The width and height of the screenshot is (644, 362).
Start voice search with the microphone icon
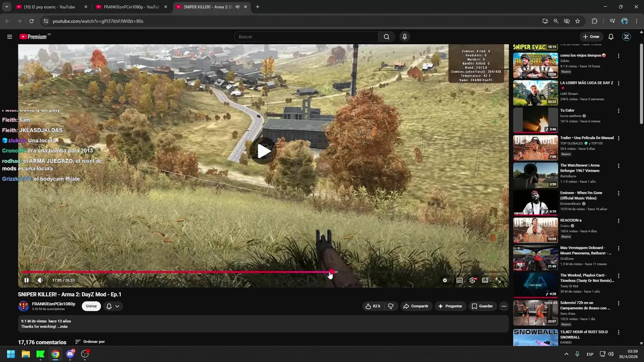pyautogui.click(x=405, y=37)
